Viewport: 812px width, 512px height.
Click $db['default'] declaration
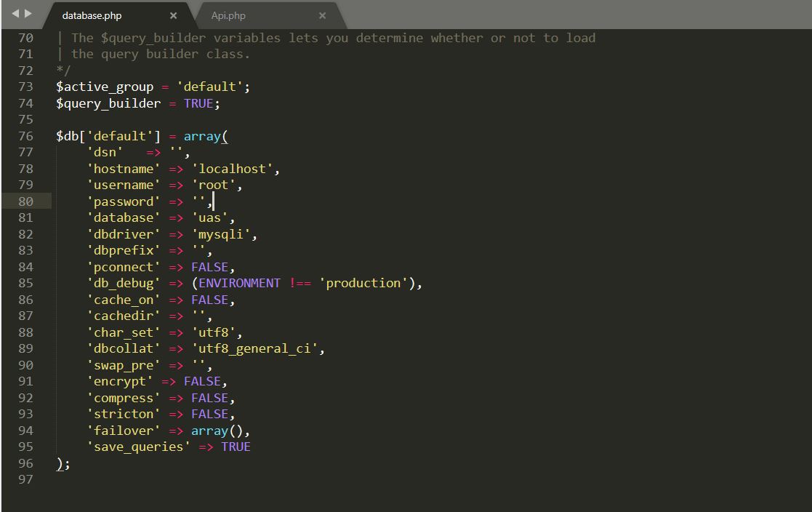click(x=108, y=136)
